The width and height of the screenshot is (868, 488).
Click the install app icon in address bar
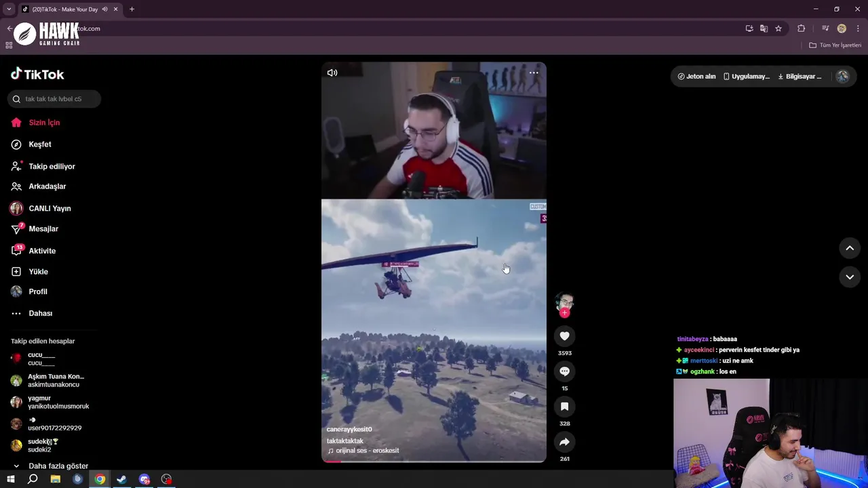pos(749,28)
